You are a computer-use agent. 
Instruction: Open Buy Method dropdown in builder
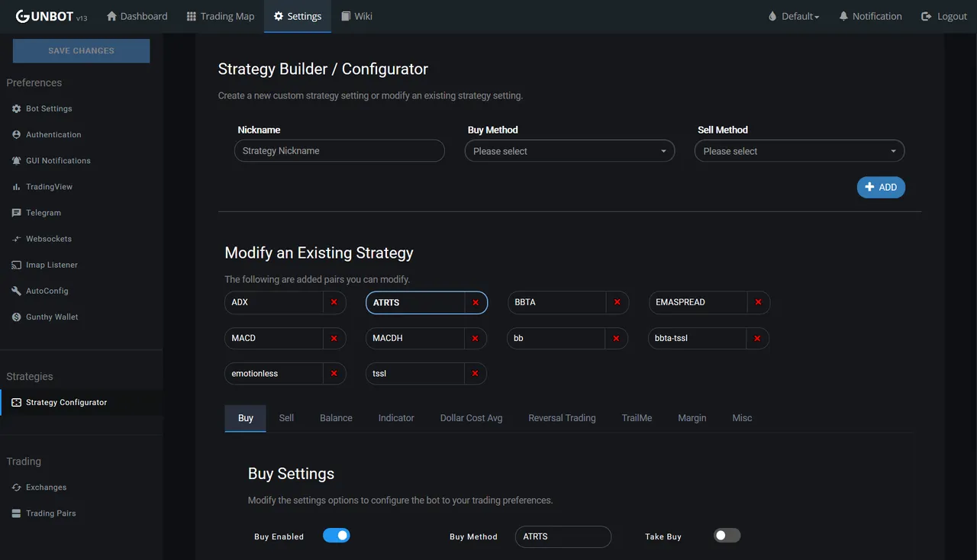tap(569, 151)
